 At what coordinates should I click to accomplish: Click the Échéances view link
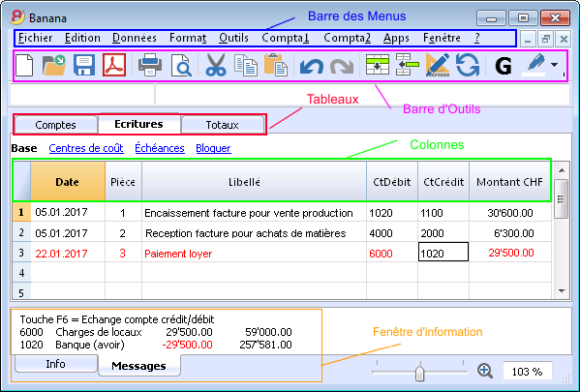(x=160, y=148)
